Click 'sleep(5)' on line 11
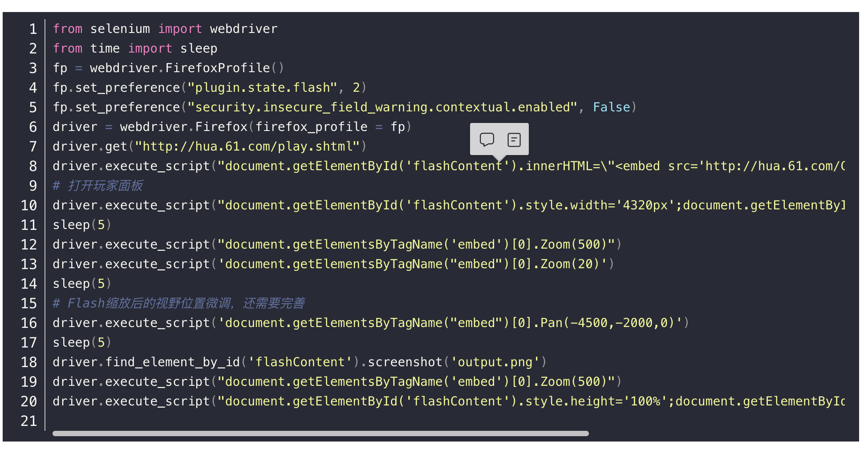Image resolution: width=868 pixels, height=458 pixels. pos(82,225)
